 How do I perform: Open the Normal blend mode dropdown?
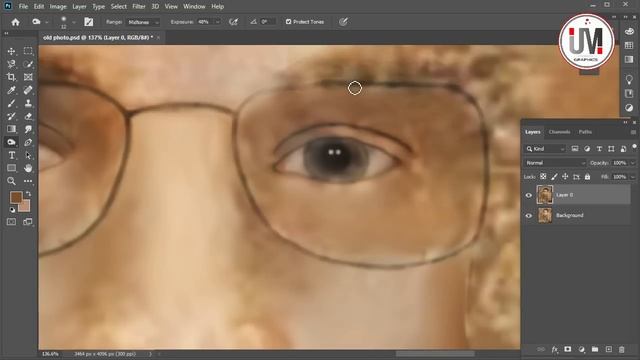pyautogui.click(x=555, y=163)
